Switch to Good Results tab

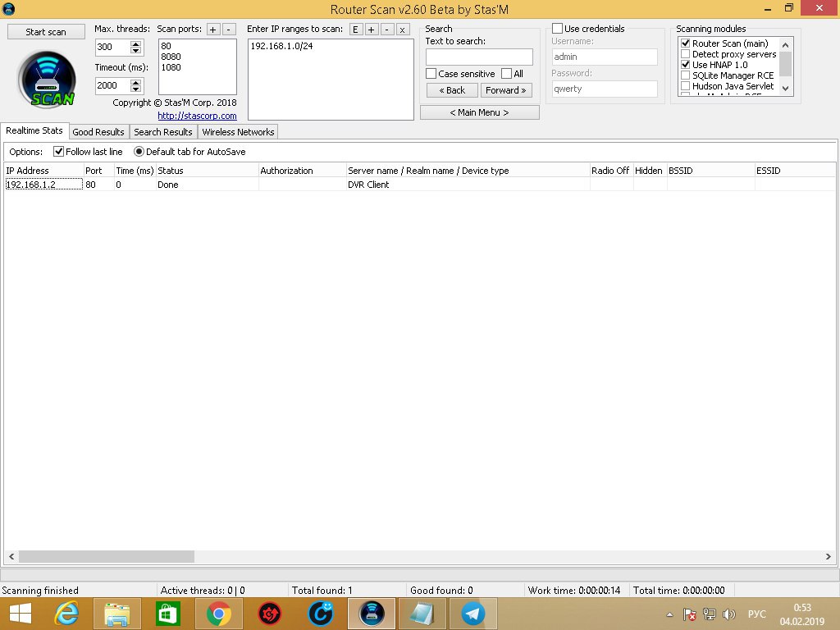[98, 132]
